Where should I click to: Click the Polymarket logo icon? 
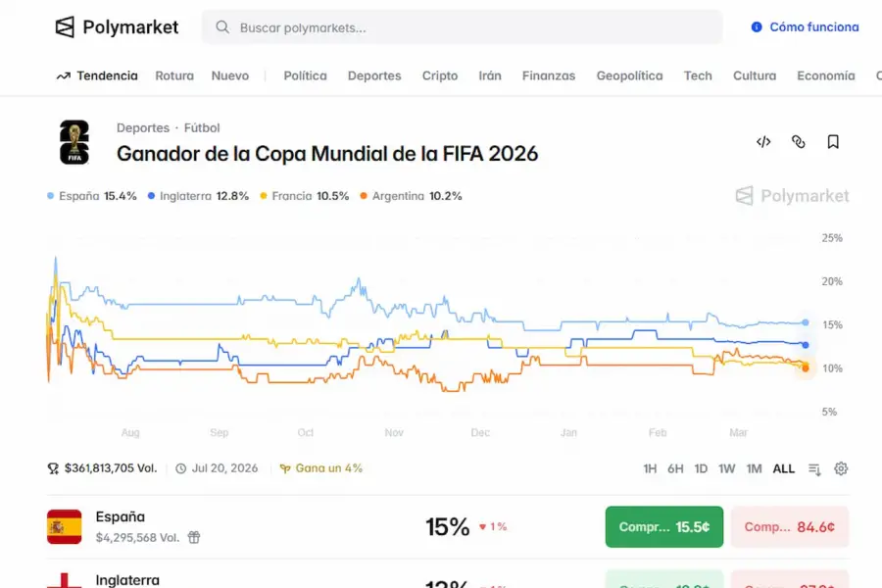coord(65,26)
